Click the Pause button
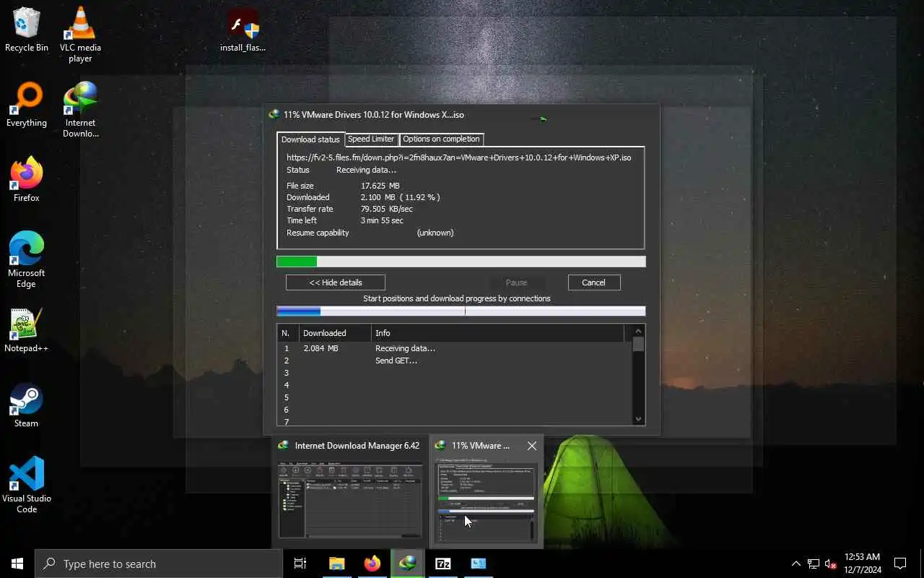Viewport: 924px width, 578px height. (516, 282)
